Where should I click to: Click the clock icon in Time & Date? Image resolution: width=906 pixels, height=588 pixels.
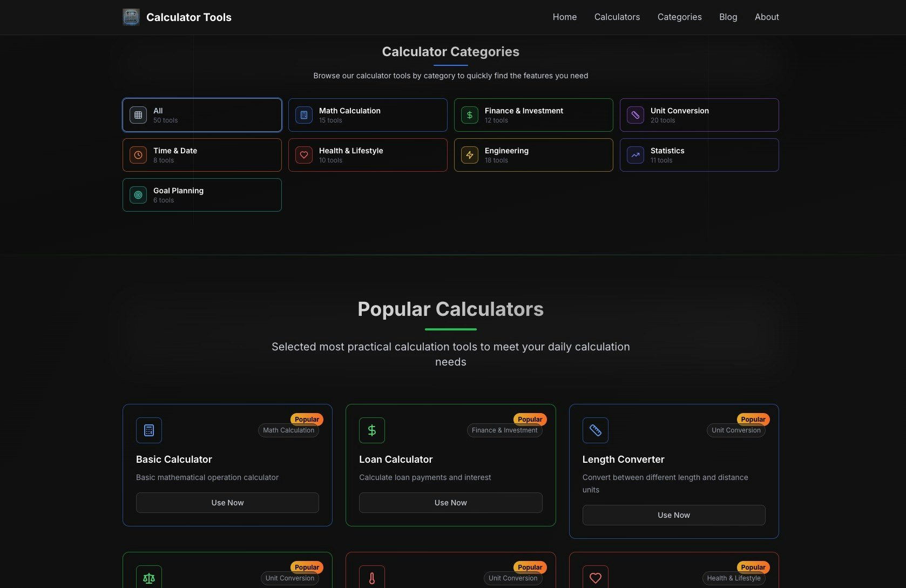click(x=138, y=155)
